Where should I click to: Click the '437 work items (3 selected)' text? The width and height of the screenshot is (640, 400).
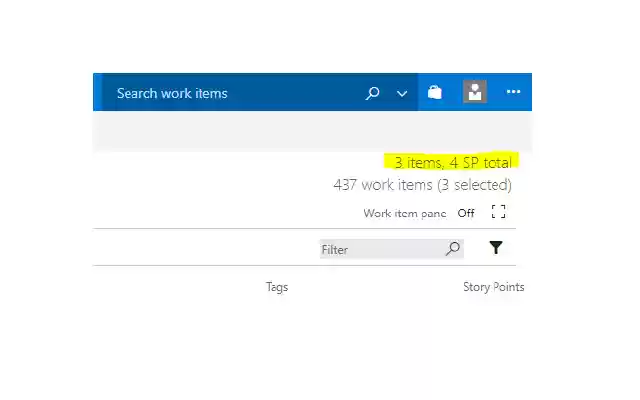point(422,185)
